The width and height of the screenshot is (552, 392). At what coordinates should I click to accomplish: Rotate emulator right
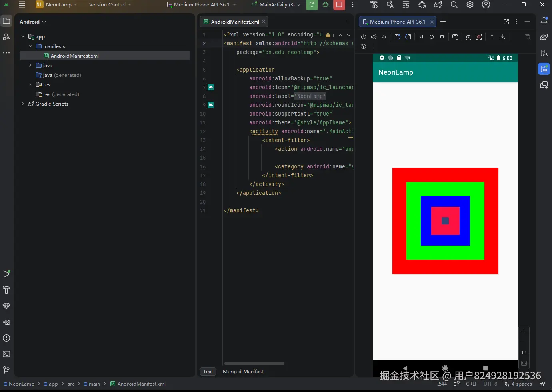coord(408,37)
